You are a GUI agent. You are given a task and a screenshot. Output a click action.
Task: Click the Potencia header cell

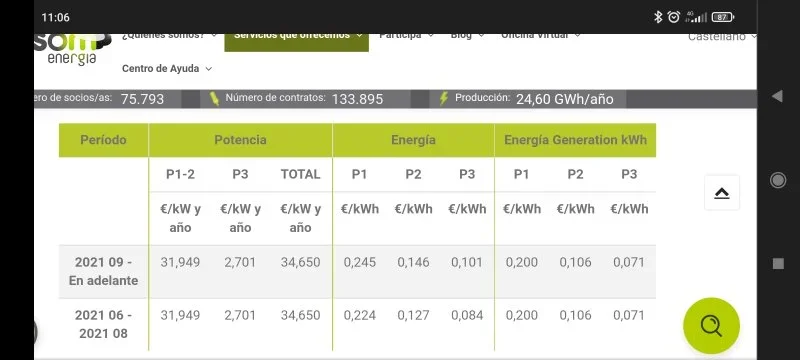240,140
